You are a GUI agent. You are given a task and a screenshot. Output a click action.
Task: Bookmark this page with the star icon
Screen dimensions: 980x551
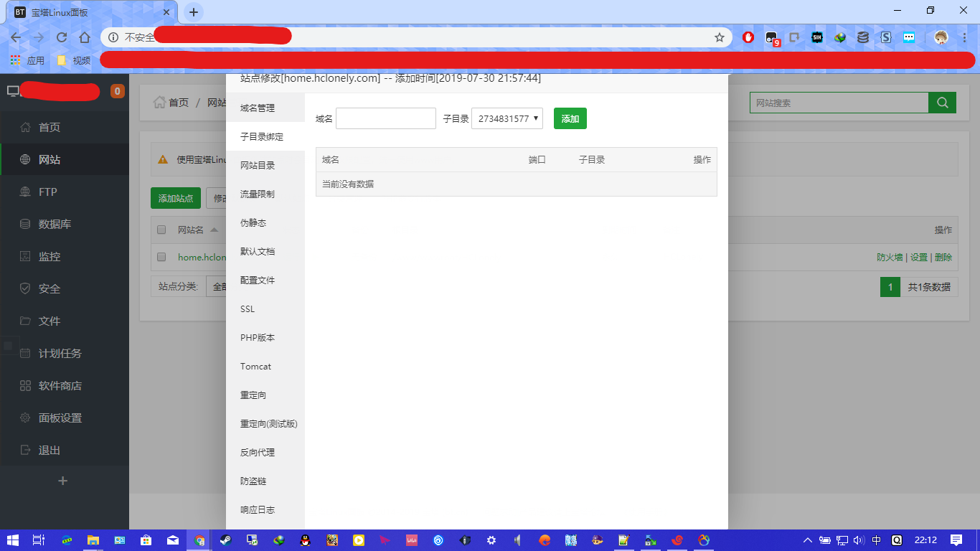(x=719, y=37)
